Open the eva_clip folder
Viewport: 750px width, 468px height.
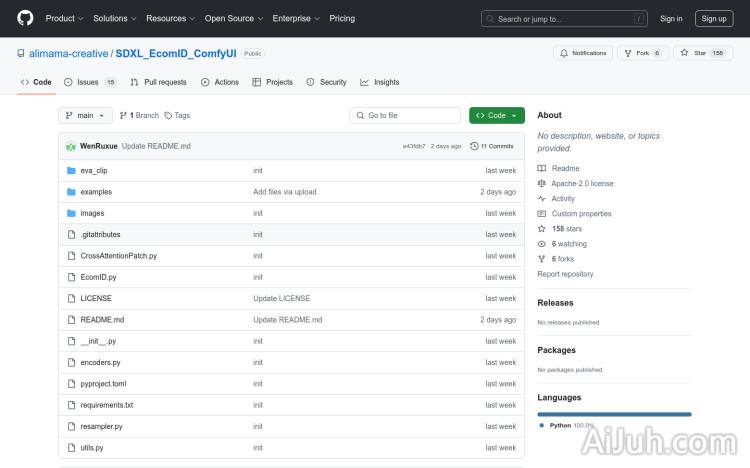[x=94, y=170]
